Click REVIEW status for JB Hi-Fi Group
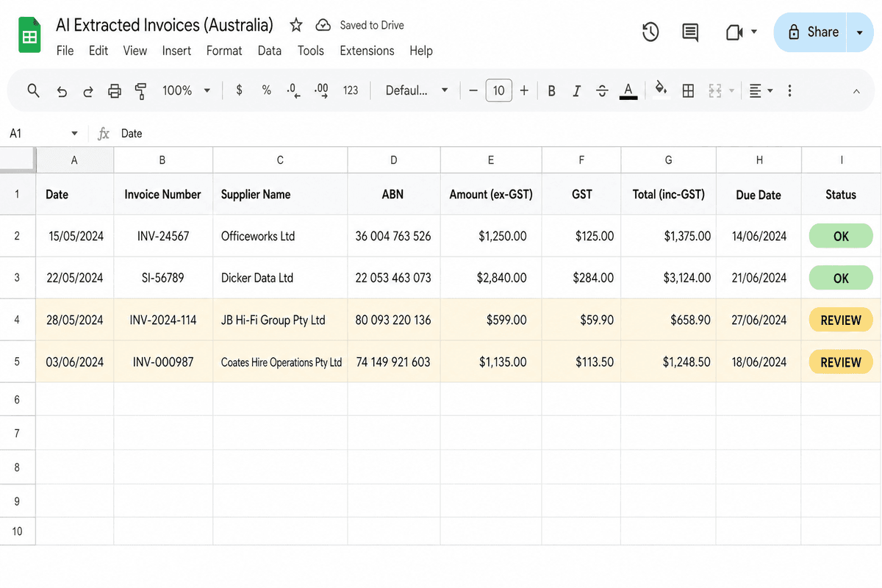882x588 pixels. (x=841, y=320)
